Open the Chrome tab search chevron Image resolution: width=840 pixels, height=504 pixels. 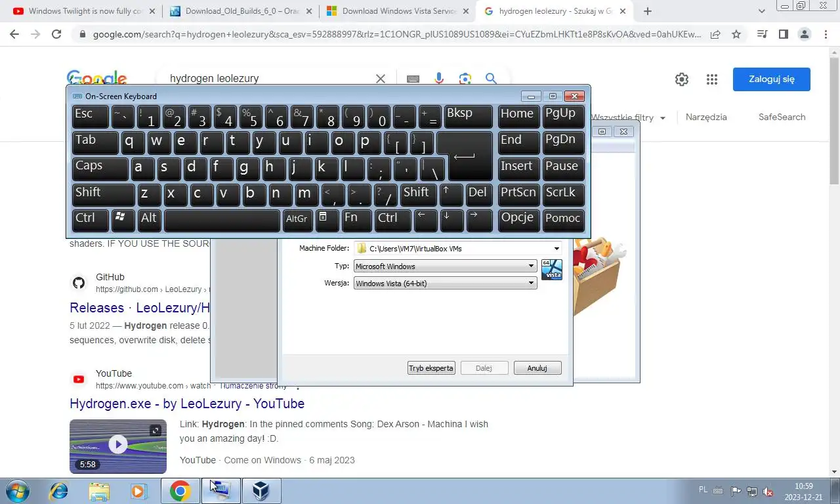(x=761, y=11)
